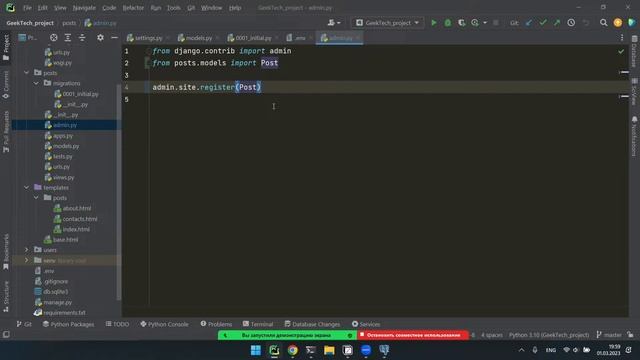Open the Window menu
Viewport: 640px width, 360px height.
(211, 8)
